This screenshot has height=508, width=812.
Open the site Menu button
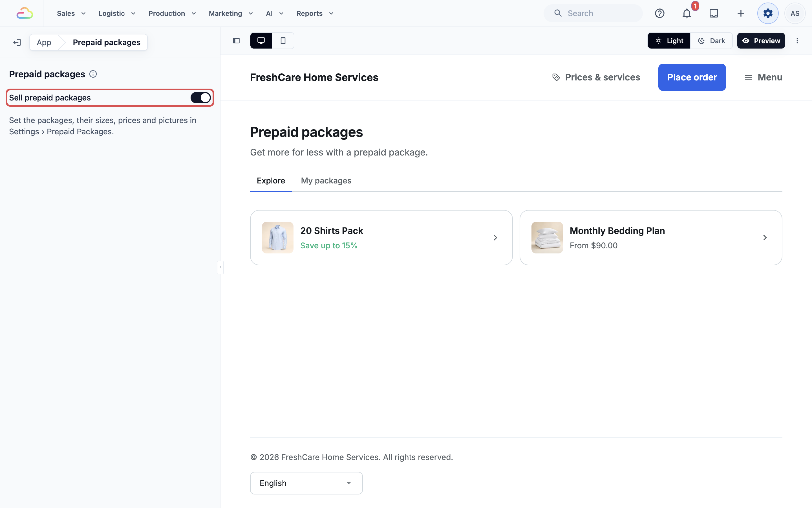[x=763, y=77]
